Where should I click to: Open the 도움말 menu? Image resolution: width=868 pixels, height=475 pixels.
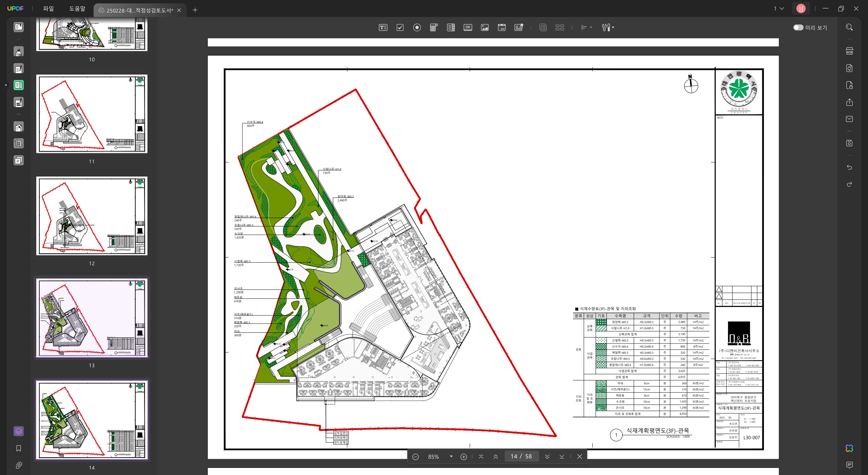coord(77,8)
